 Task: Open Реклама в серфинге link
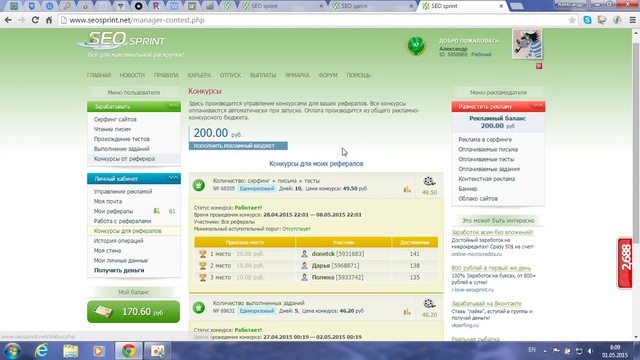point(485,139)
